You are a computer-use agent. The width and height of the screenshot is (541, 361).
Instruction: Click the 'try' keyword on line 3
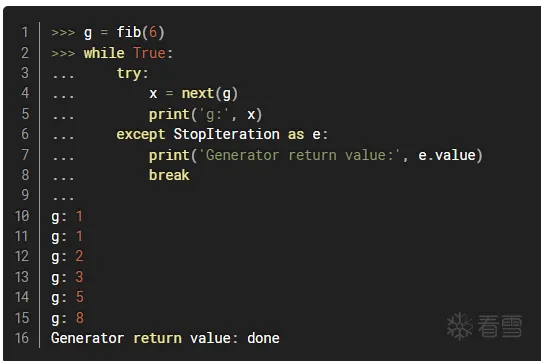click(129, 74)
